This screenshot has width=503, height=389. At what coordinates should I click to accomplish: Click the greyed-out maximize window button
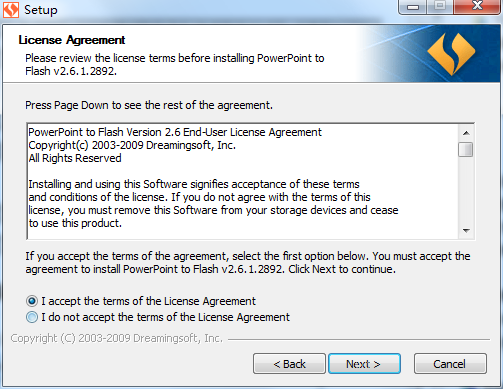[x=440, y=7]
